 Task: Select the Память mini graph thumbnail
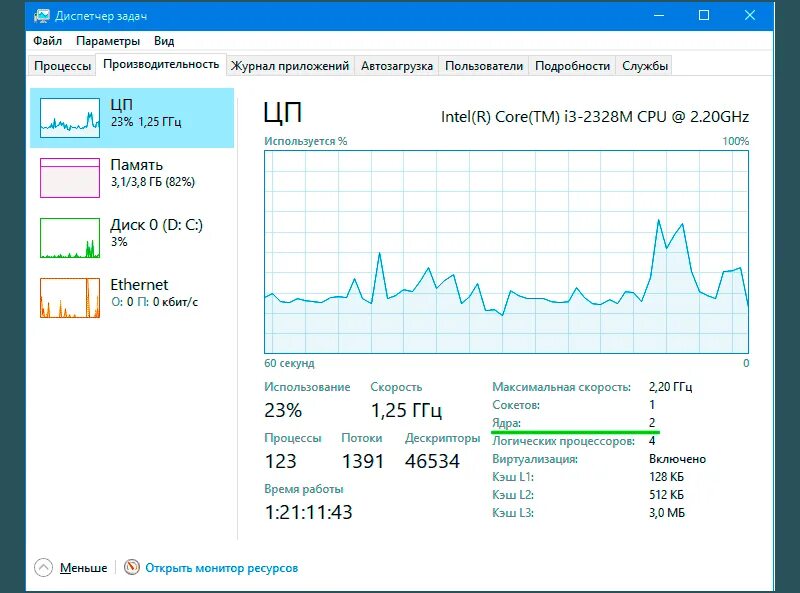pos(70,178)
